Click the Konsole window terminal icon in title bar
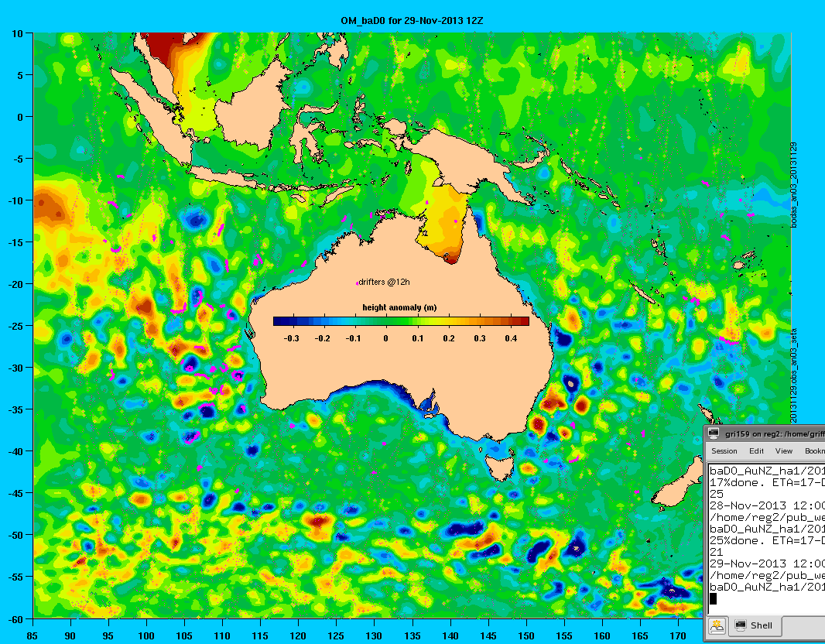The width and height of the screenshot is (825, 644). coord(714,433)
